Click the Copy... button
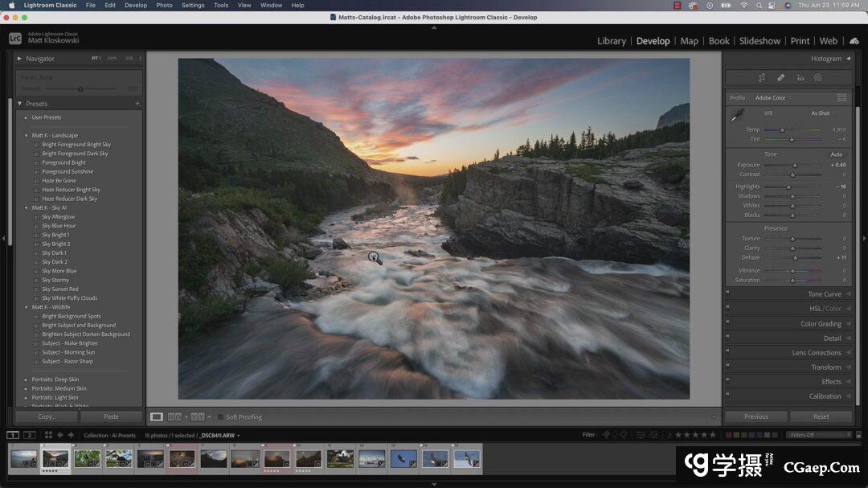 point(46,416)
